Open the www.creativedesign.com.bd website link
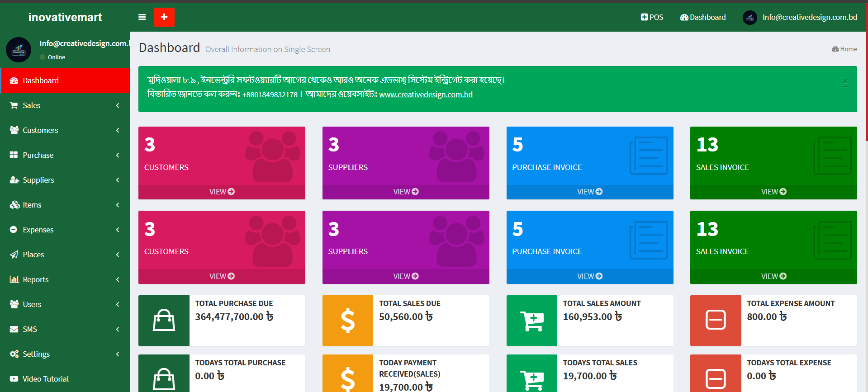 [x=426, y=94]
